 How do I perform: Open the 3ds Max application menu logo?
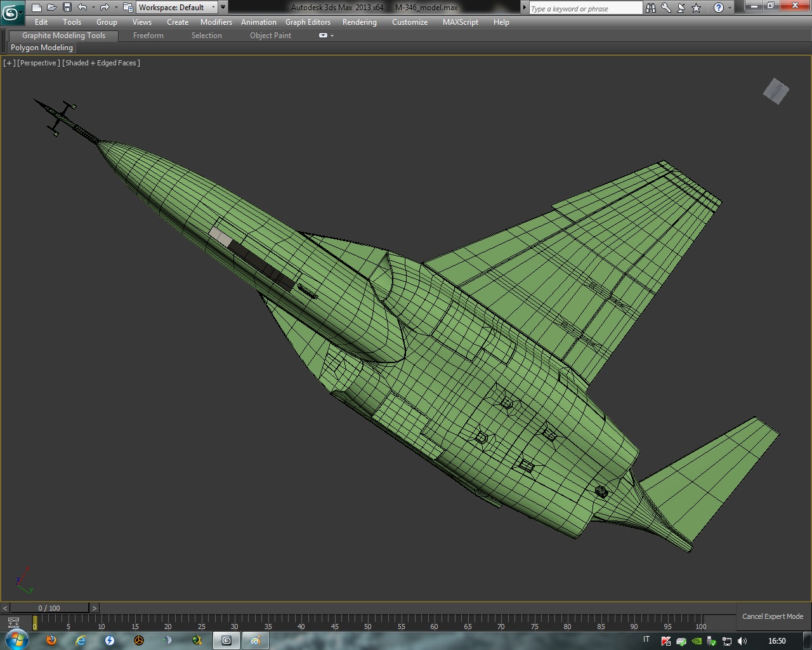(x=11, y=12)
